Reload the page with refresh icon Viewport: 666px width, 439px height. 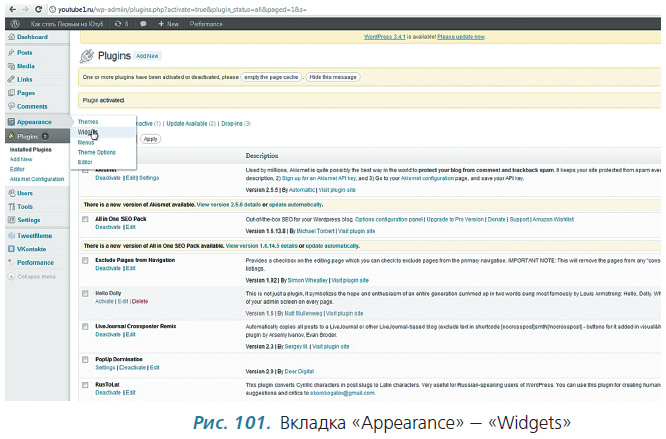[38, 9]
